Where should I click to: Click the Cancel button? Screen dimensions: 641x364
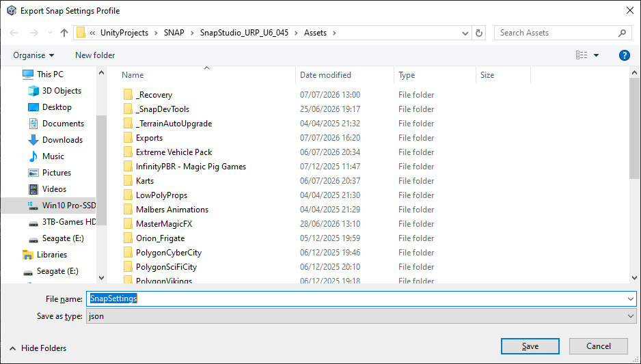tap(598, 346)
